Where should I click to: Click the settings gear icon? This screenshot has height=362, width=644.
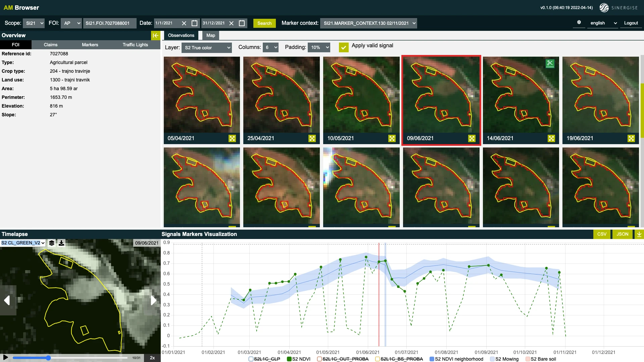(579, 22)
